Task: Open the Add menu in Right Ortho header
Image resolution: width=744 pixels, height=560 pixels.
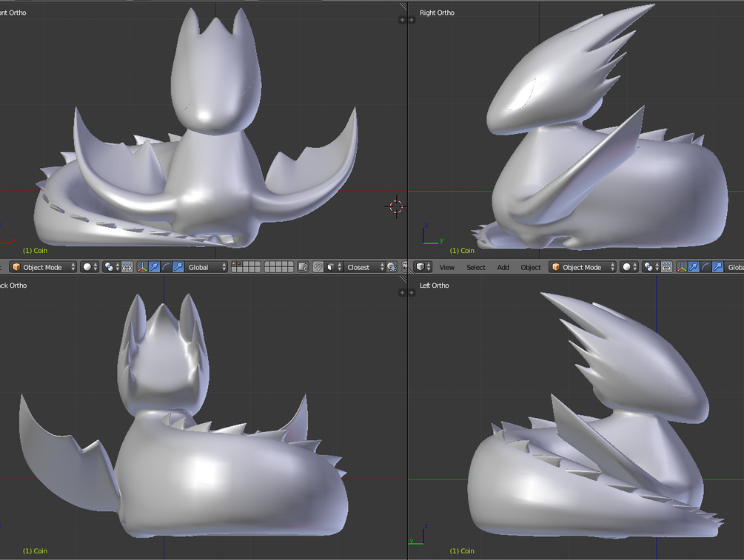Action: pyautogui.click(x=503, y=268)
